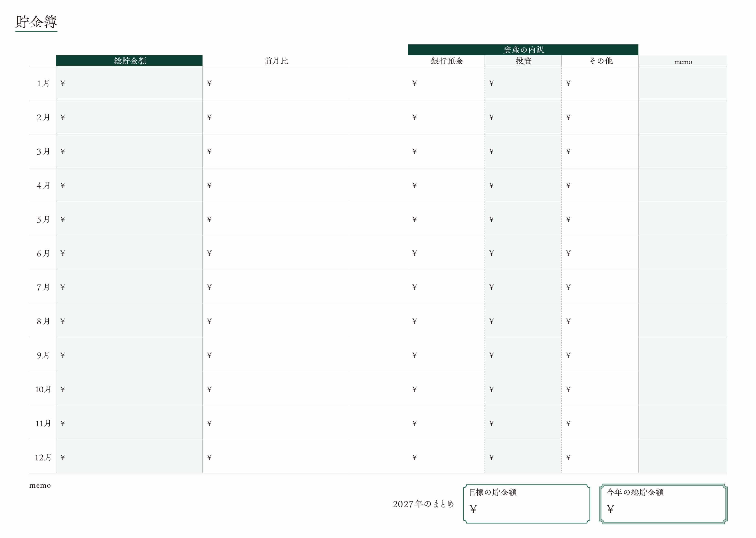Click the 前月比 cell for 2月

tap(305, 117)
